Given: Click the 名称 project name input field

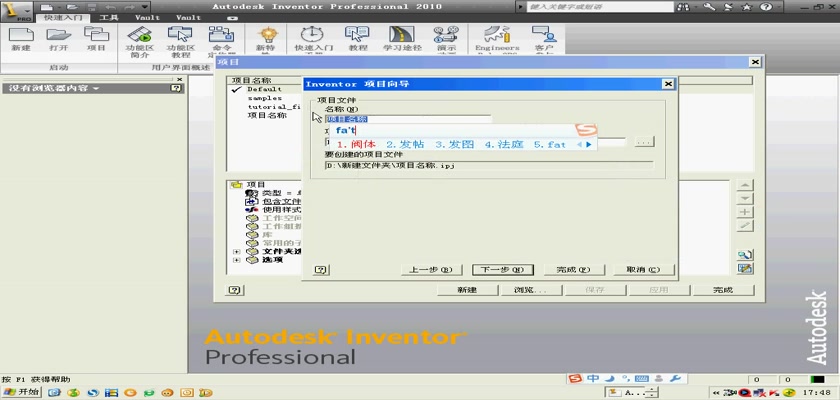Looking at the screenshot, I should 408,119.
